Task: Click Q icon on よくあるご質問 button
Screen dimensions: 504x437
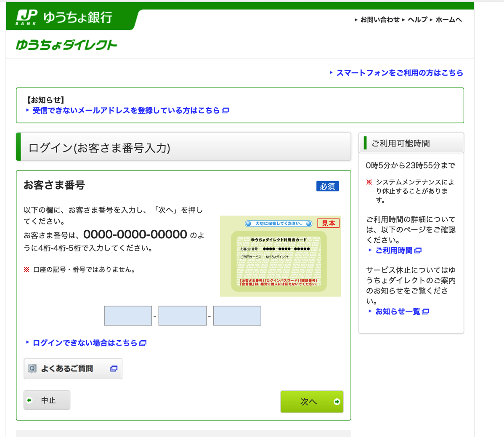Action: 32,368
